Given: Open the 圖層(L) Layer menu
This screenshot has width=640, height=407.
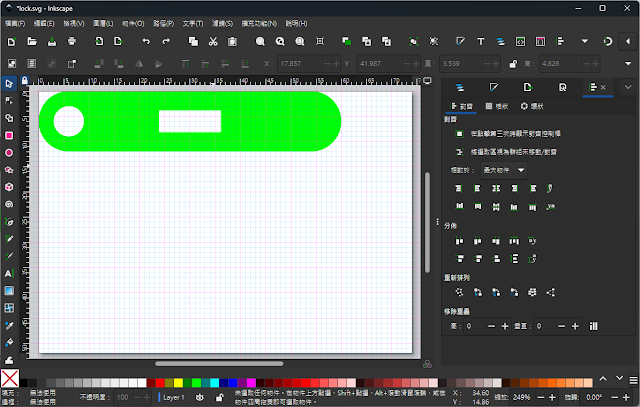Looking at the screenshot, I should (x=103, y=24).
